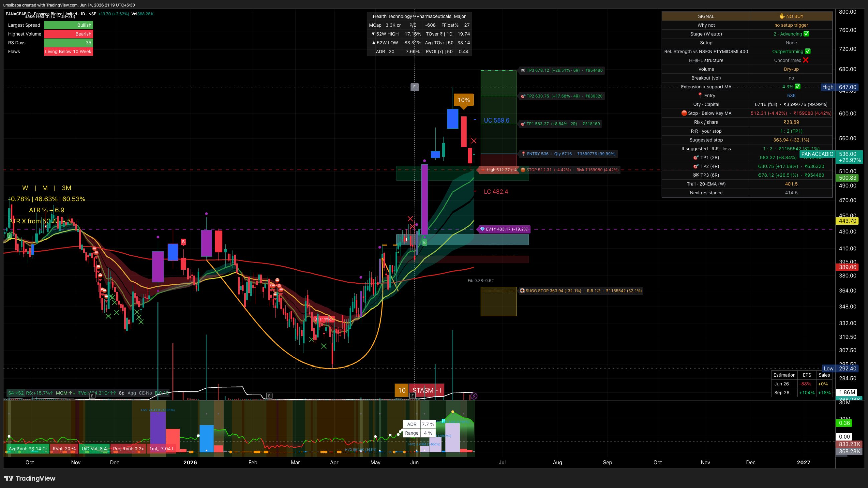Click the red STASM - I badge
The height and width of the screenshot is (488, 868).
click(x=427, y=390)
